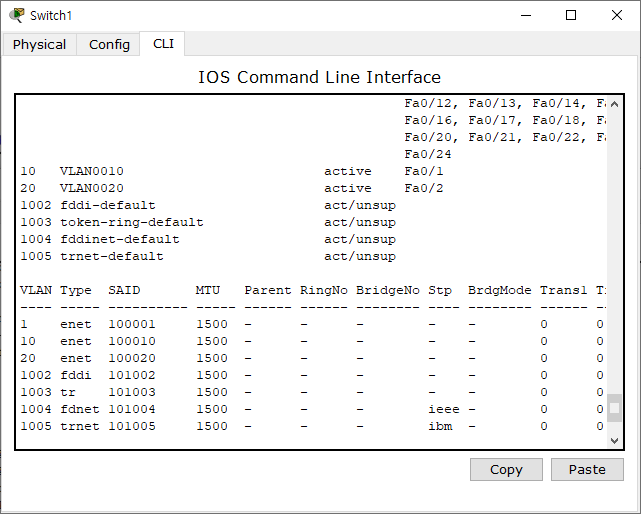The image size is (641, 514).
Task: Click the VLAN0010 name in the list
Action: pyautogui.click(x=92, y=171)
